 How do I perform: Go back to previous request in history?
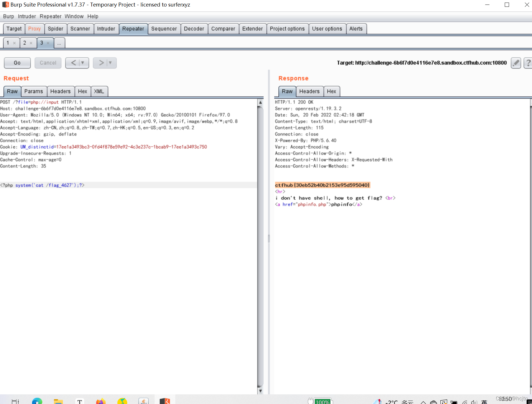[73, 63]
